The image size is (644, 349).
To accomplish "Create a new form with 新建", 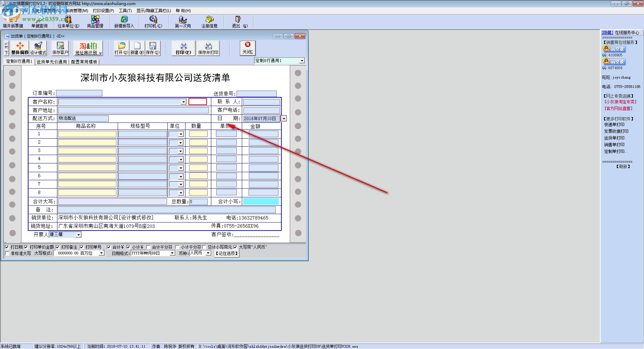I will 137,48.
